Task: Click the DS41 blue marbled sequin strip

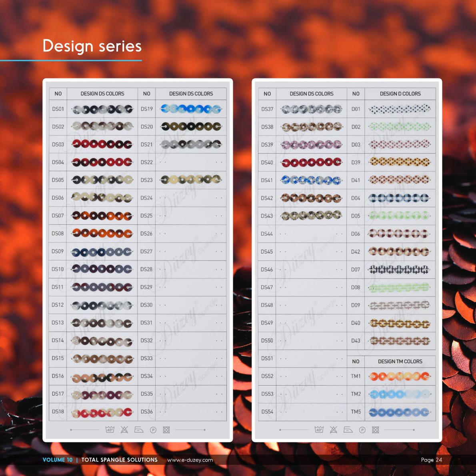Action: coord(311,180)
